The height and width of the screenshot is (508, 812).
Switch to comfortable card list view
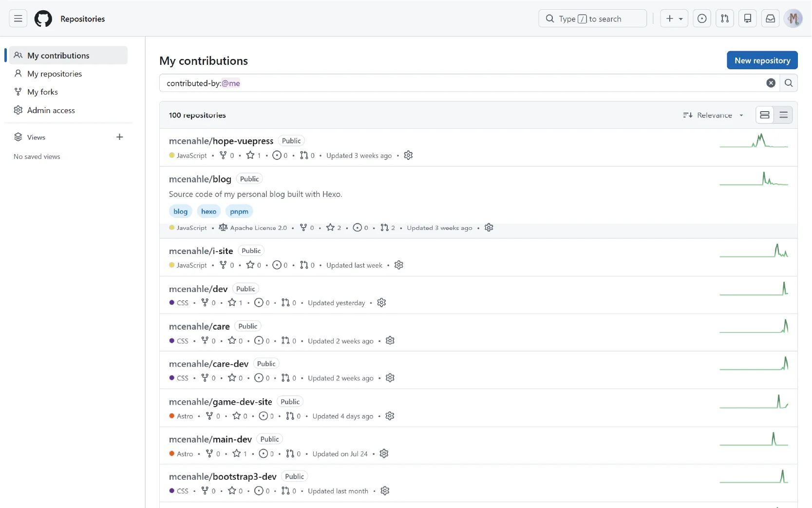pyautogui.click(x=765, y=115)
